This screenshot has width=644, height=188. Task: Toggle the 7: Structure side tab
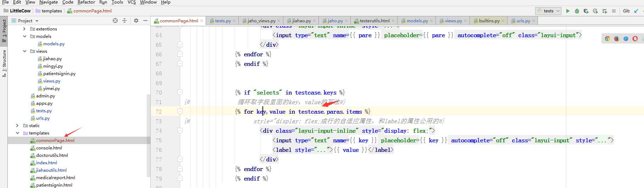pyautogui.click(x=4, y=63)
